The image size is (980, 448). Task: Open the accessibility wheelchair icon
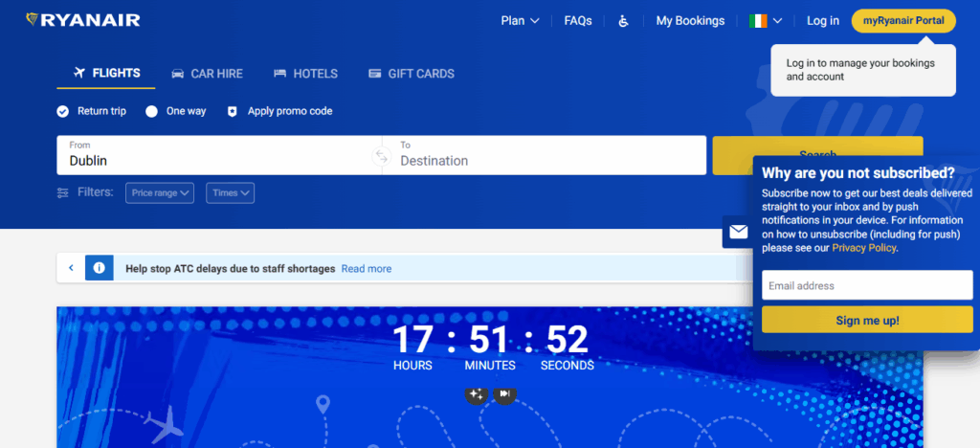pyautogui.click(x=623, y=21)
